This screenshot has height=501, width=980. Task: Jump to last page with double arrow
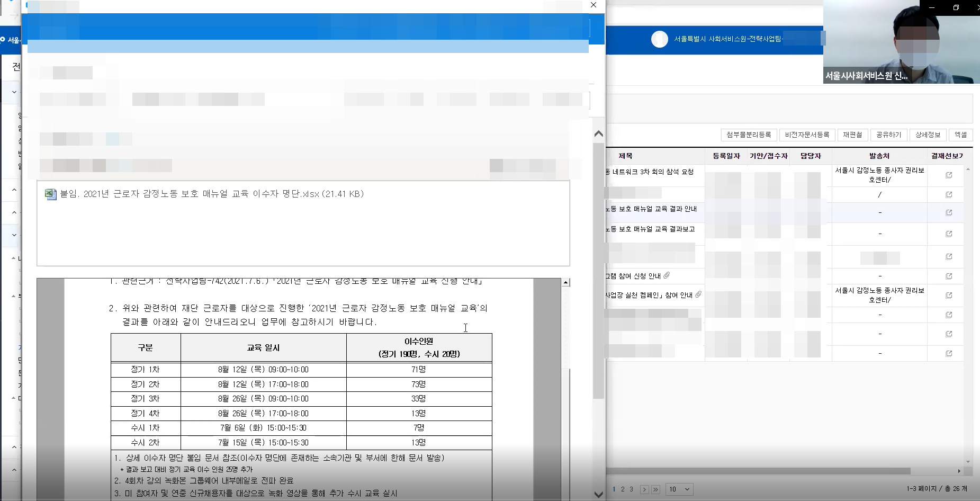point(655,489)
